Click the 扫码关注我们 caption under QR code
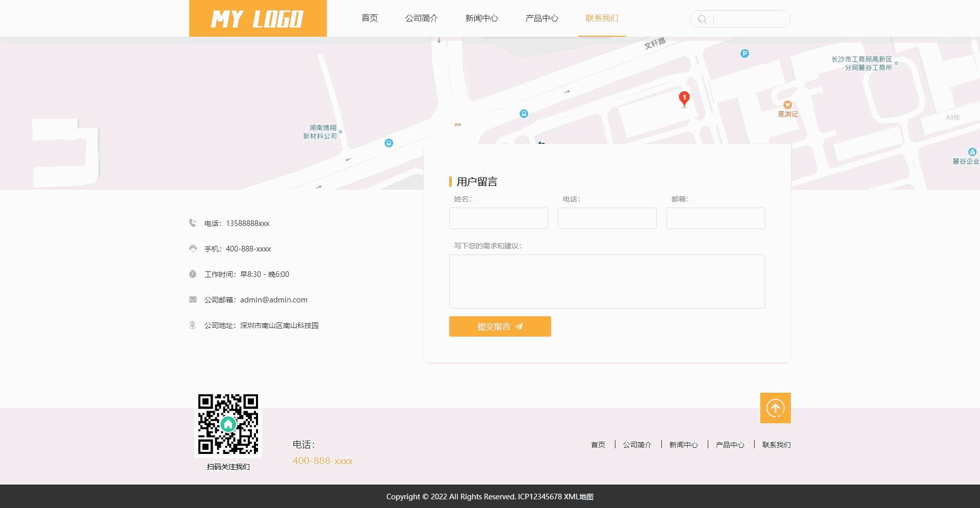Screen dimensions: 980x508 click(228, 467)
